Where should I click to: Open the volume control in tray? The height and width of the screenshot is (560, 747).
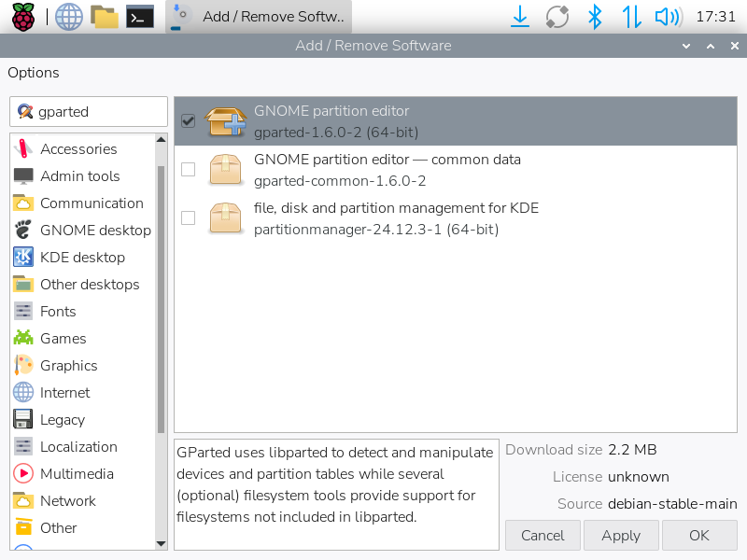668,16
